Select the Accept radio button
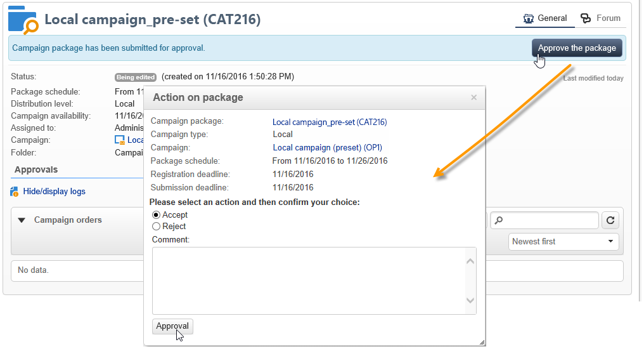This screenshot has height=363, width=644. 156,215
